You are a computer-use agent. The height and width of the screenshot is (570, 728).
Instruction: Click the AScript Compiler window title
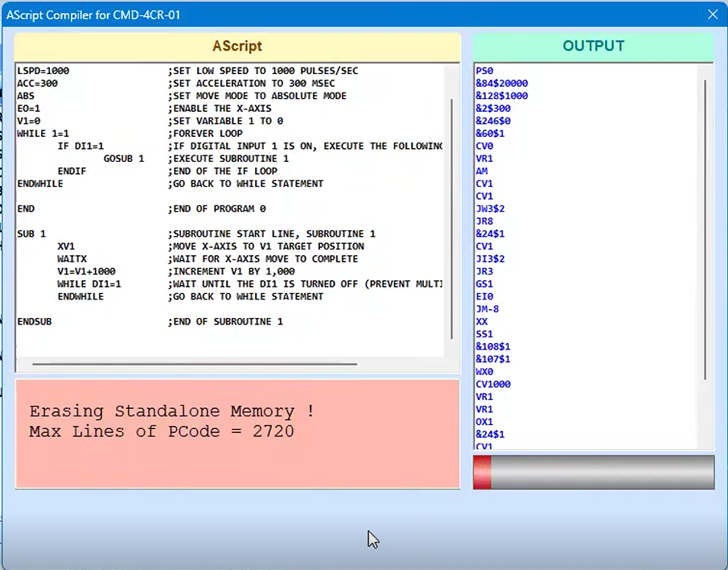pyautogui.click(x=93, y=14)
